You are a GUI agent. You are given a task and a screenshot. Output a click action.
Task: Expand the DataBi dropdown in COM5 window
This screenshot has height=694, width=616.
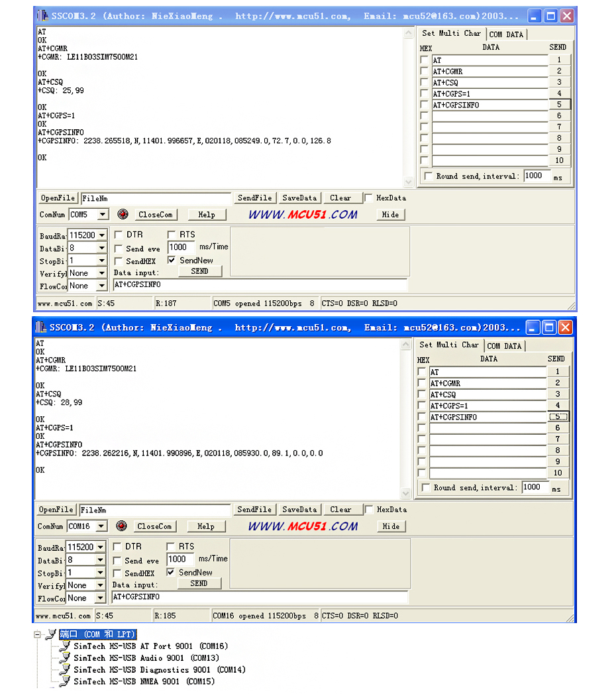(x=102, y=248)
